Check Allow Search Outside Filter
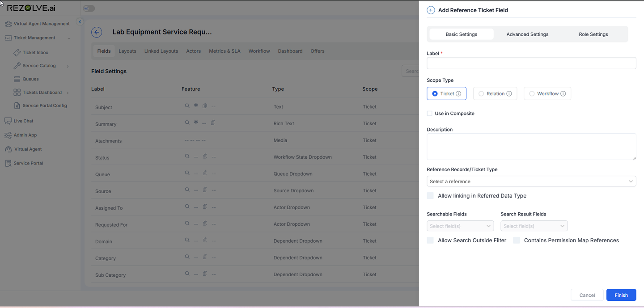The height and width of the screenshot is (308, 644). point(430,240)
